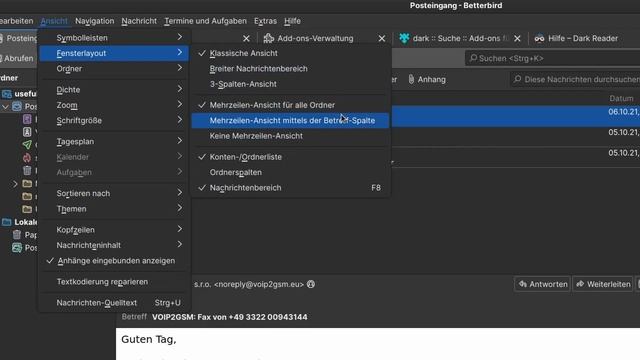Choose Textkodierung reparieren
This screenshot has width=640, height=360.
(x=114, y=282)
